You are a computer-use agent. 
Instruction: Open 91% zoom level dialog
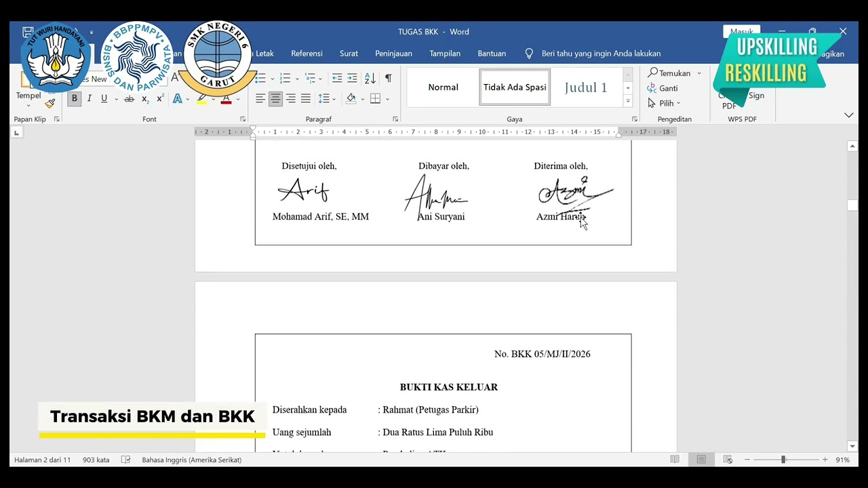(x=843, y=460)
